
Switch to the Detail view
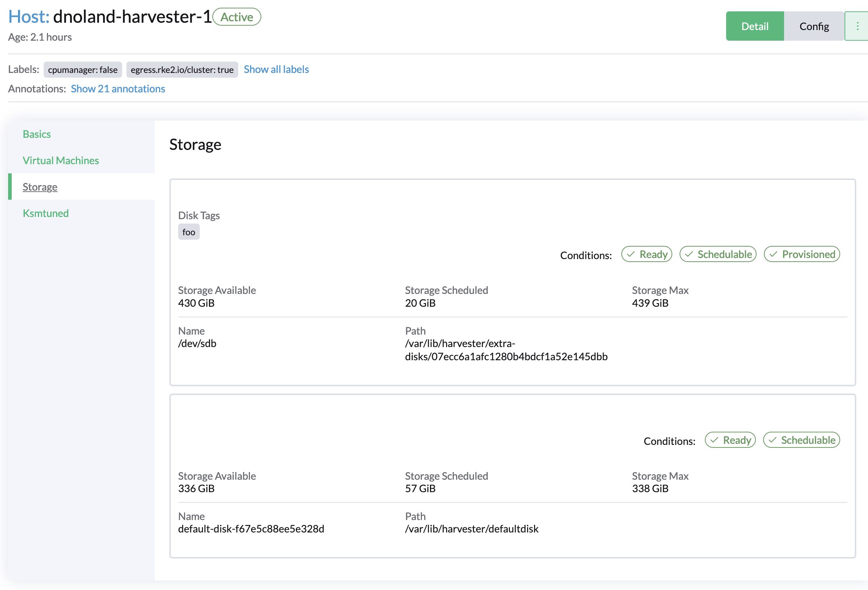point(755,26)
